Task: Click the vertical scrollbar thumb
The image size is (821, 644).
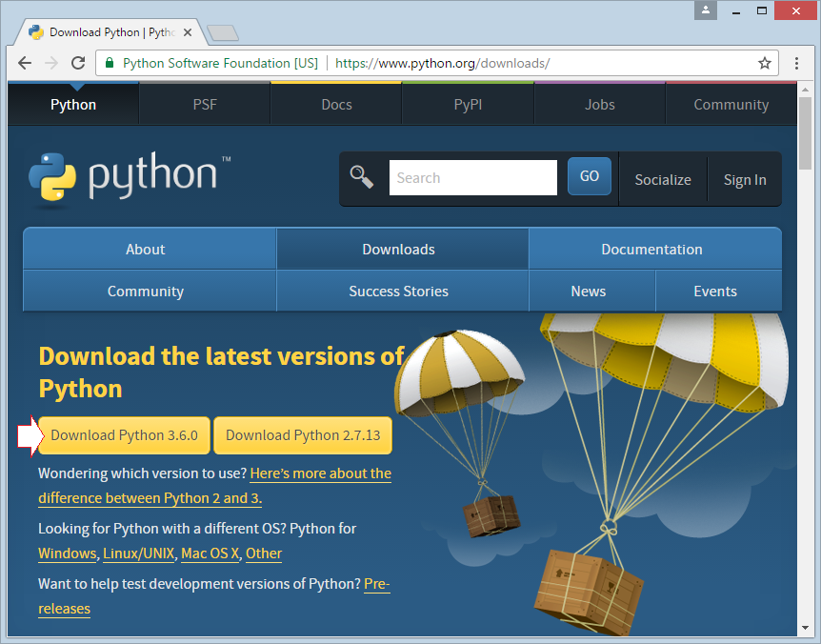Action: pos(805,133)
